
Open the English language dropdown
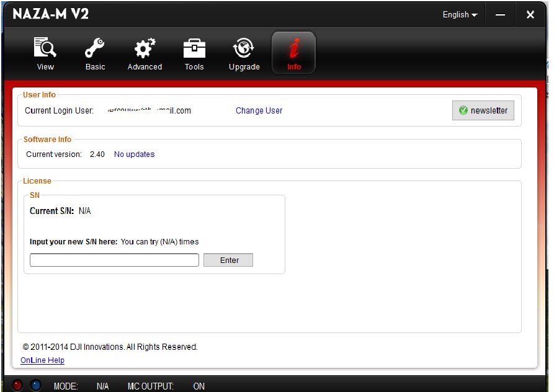tap(460, 15)
